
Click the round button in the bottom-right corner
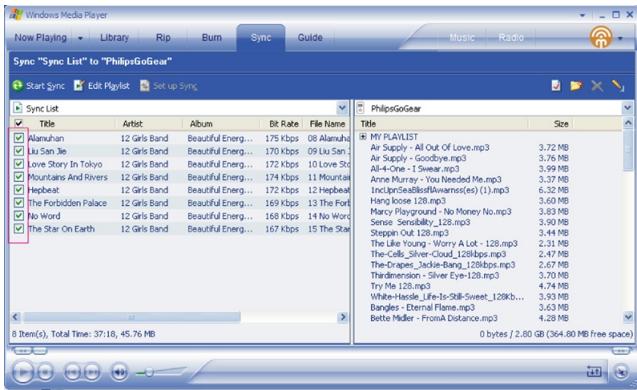pos(621,372)
